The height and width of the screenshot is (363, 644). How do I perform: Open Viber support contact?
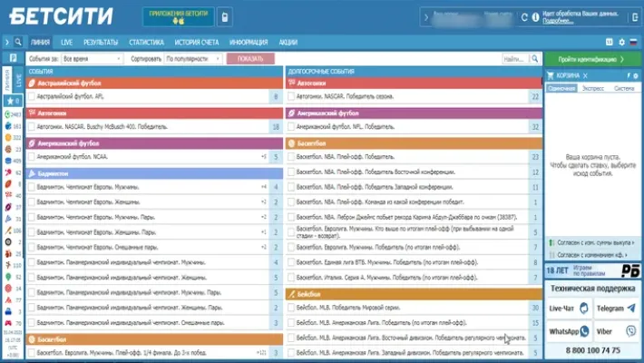pos(617,331)
